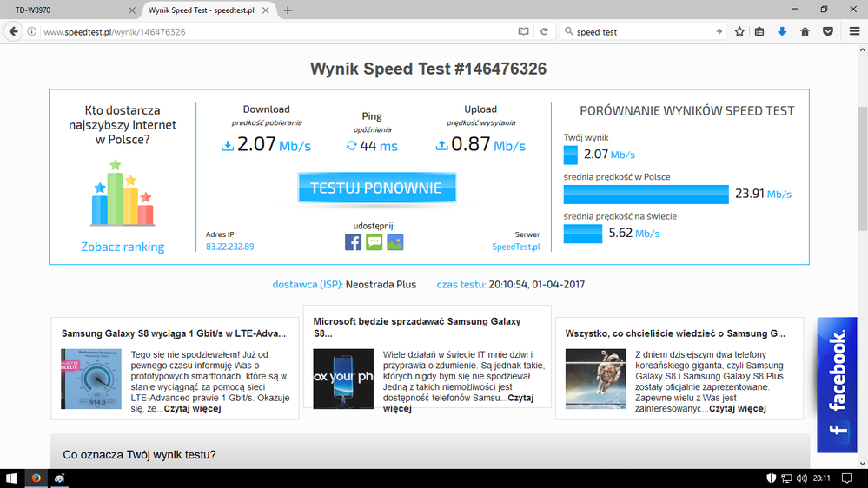Click Neostrada Plus provider text
Viewport: 868px width, 488px height.
381,285
